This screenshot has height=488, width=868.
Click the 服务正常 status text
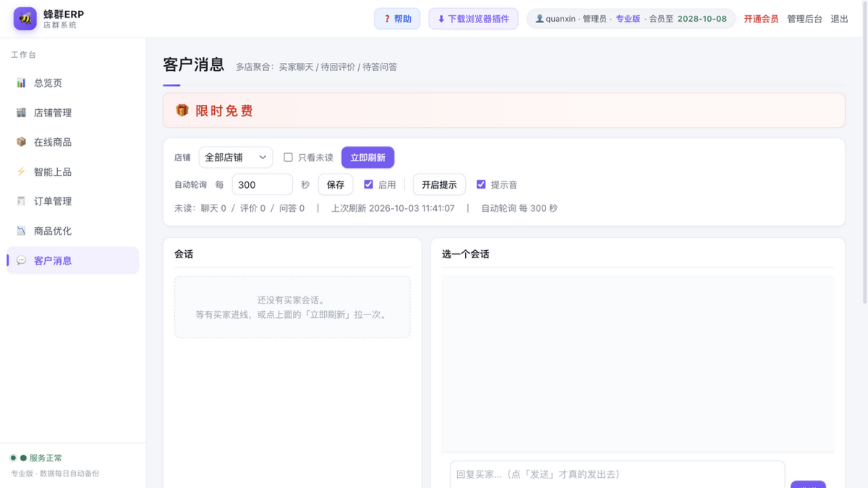(46, 458)
